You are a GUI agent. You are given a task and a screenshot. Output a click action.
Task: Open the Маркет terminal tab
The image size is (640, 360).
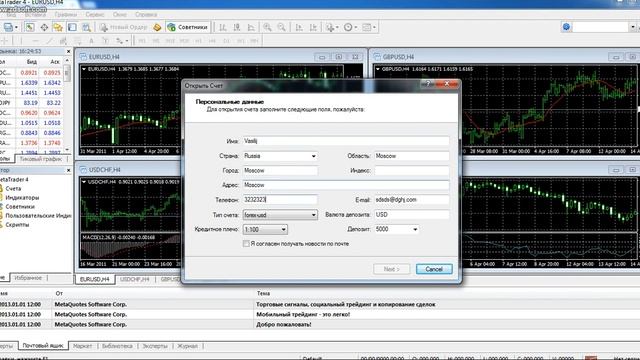82,346
